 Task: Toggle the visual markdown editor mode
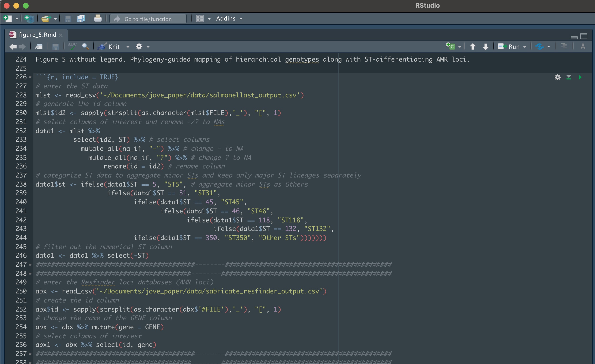(583, 46)
